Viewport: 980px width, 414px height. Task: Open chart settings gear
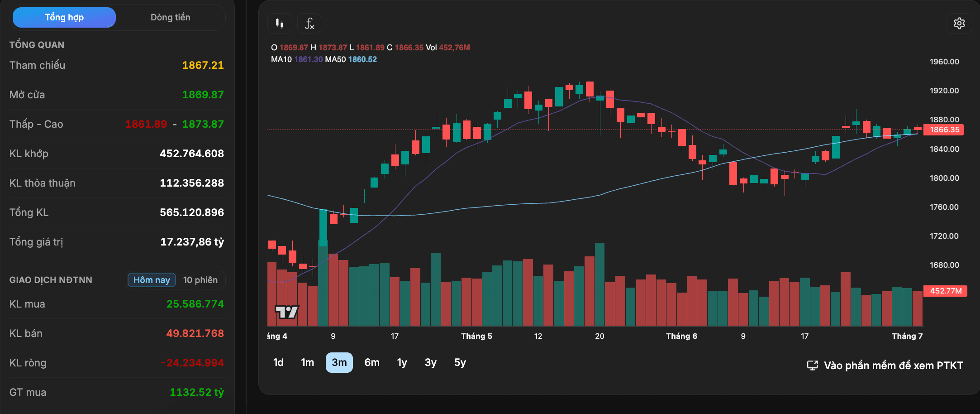(x=959, y=23)
